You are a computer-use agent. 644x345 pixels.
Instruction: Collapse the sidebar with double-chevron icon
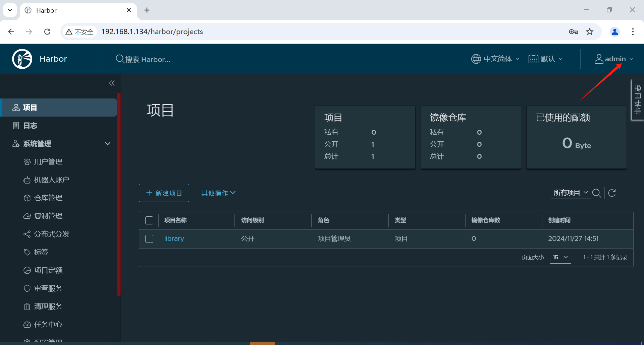coord(112,83)
